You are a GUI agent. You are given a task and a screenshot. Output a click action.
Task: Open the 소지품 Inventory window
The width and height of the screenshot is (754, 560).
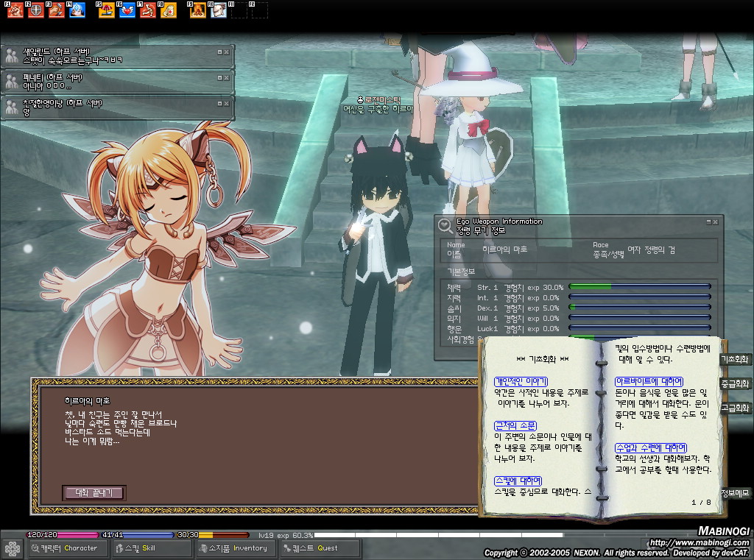pos(236,548)
